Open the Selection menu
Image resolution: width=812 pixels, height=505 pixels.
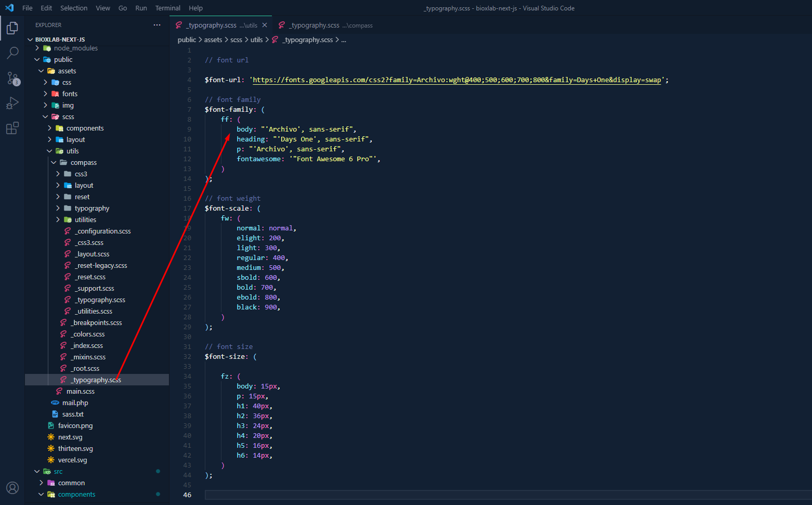pyautogui.click(x=74, y=8)
